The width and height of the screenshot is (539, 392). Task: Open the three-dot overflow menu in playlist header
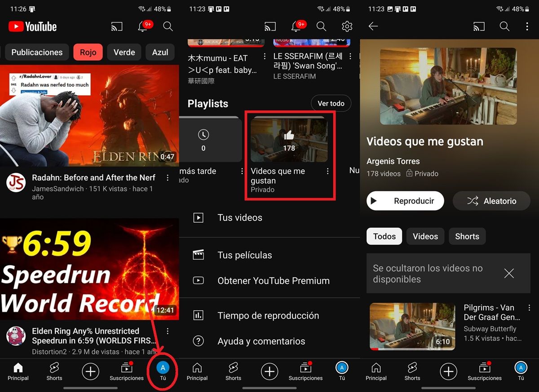point(527,26)
